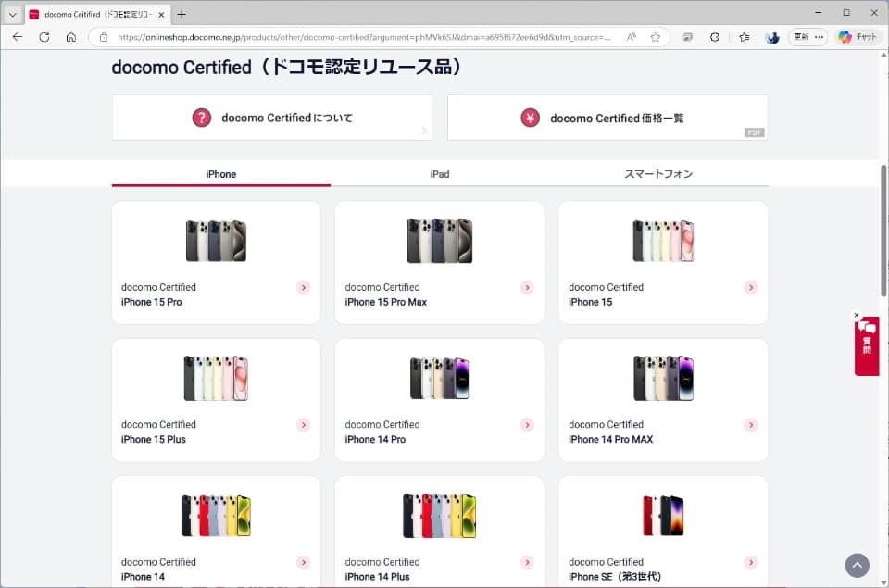
Task: Click the iPhone 15 Plus phone image
Action: (x=216, y=378)
